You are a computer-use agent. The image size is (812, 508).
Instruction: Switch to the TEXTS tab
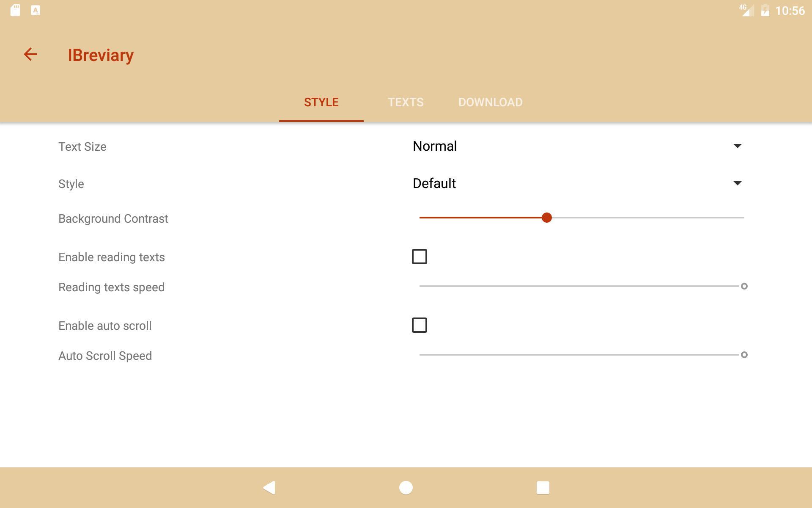click(x=406, y=102)
